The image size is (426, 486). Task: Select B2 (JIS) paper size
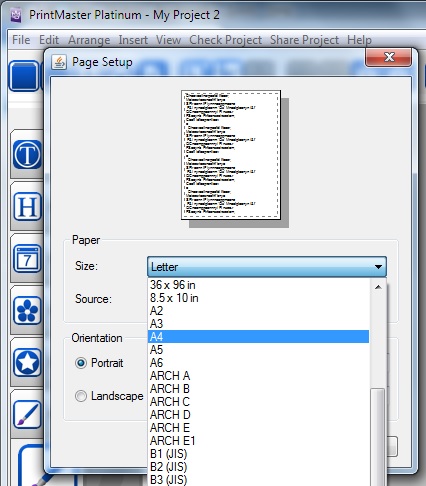coord(258,467)
